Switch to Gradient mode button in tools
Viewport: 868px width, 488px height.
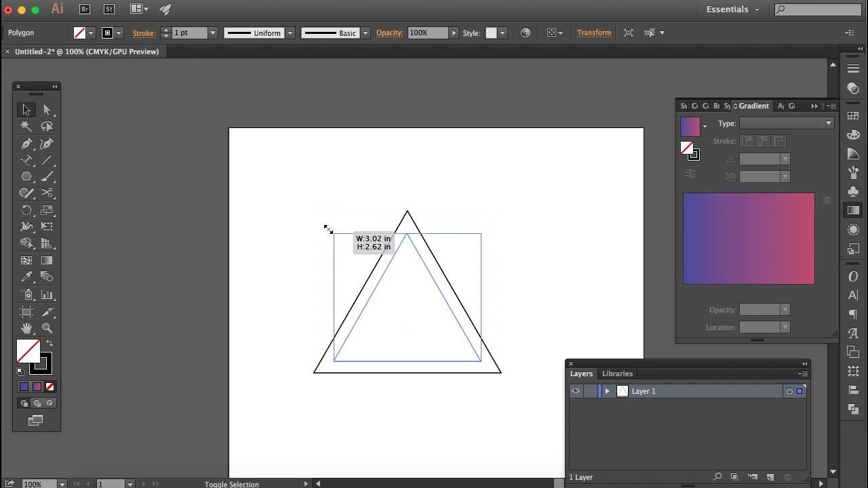coord(37,386)
